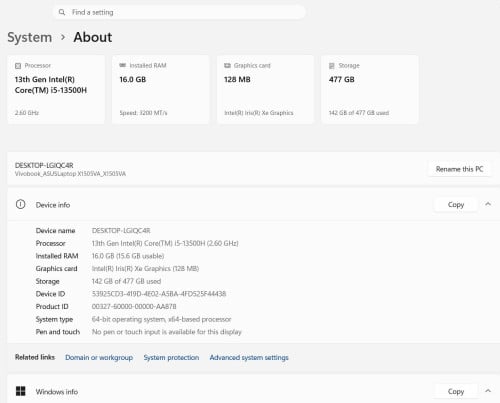Image resolution: width=500 pixels, height=403 pixels.
Task: Click the 2.60 GHz text in Processor card
Action: [x=27, y=113]
